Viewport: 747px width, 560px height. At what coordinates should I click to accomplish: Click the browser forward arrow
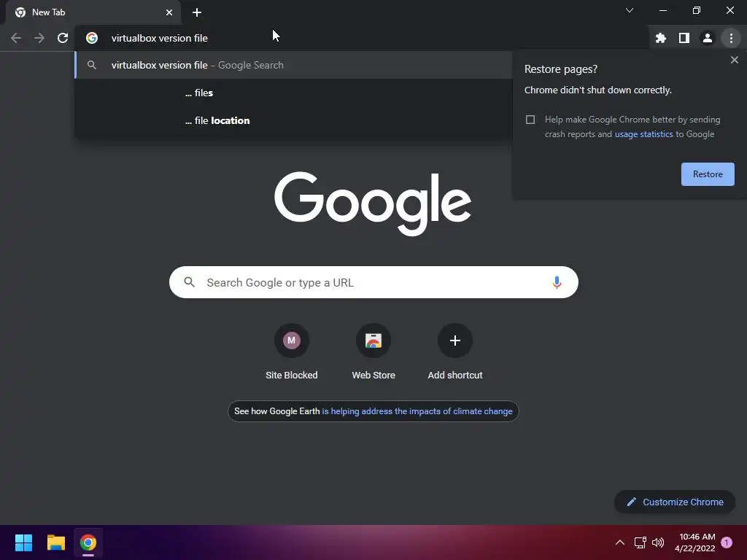tap(39, 38)
